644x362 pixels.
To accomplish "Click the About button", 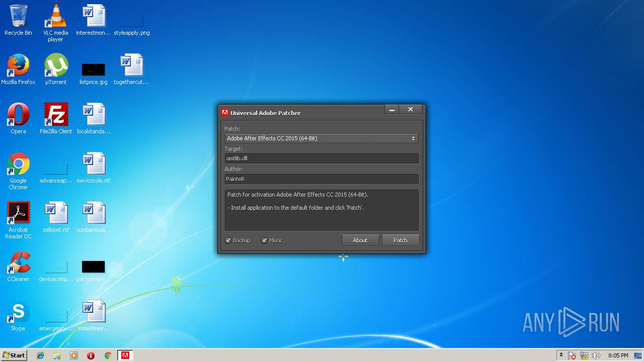I will [x=360, y=240].
